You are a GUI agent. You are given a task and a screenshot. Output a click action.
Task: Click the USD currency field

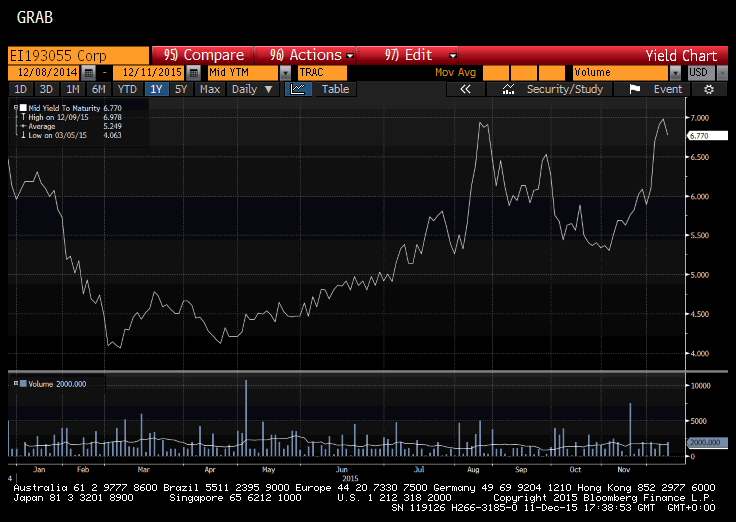[x=702, y=73]
